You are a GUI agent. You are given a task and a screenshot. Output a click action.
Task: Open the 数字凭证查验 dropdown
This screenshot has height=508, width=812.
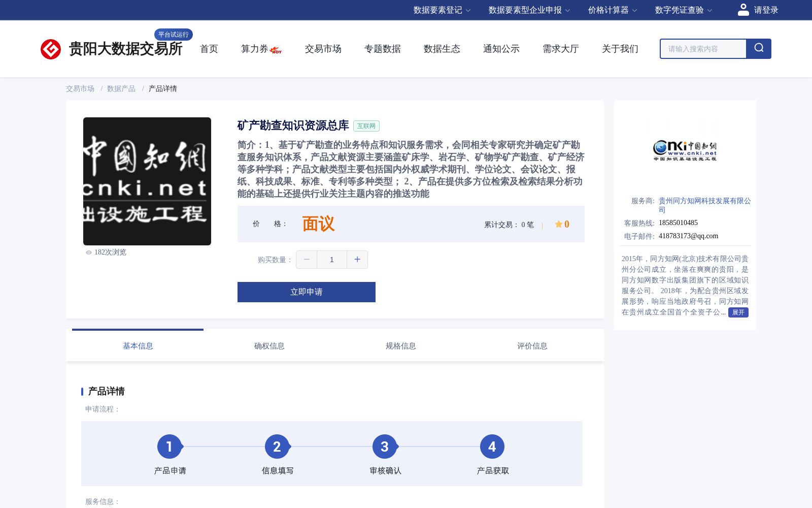tap(684, 10)
